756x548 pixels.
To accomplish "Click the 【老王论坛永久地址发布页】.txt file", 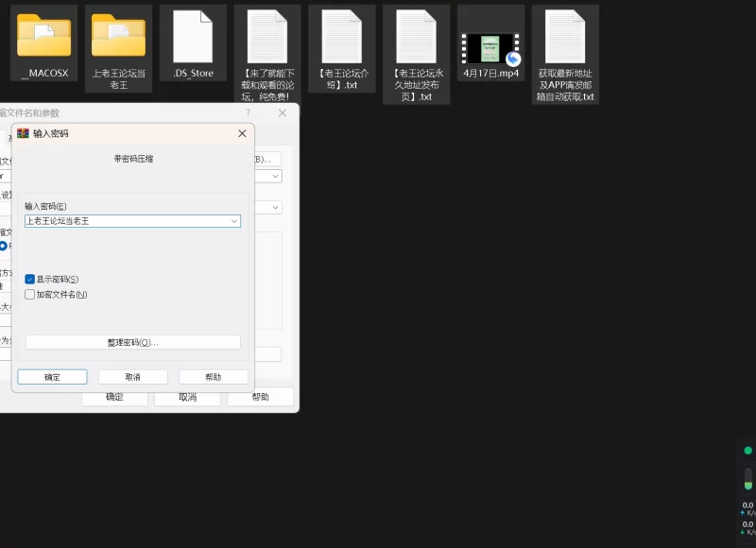I will coord(417,38).
